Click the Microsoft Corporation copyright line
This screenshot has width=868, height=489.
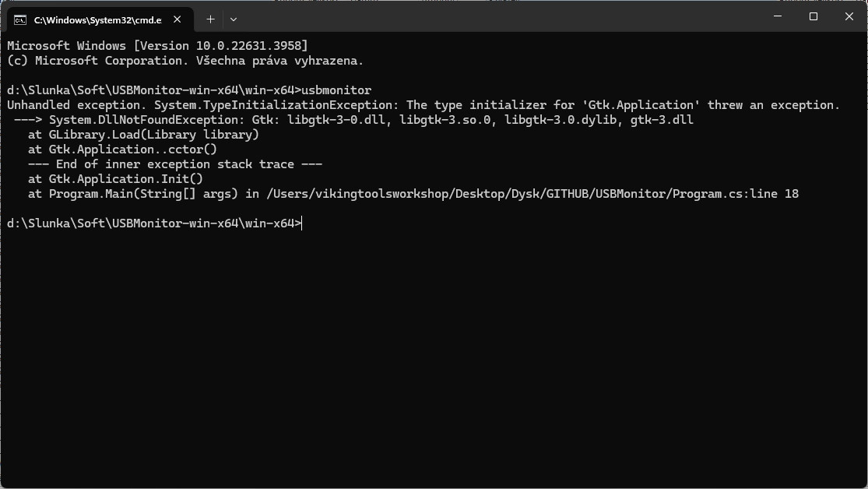pos(185,61)
